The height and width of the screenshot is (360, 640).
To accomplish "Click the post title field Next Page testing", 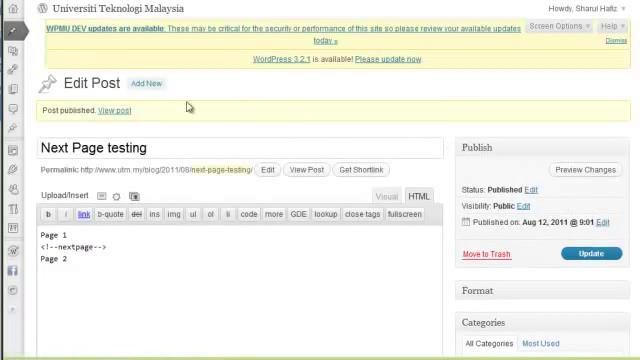I will click(x=240, y=148).
